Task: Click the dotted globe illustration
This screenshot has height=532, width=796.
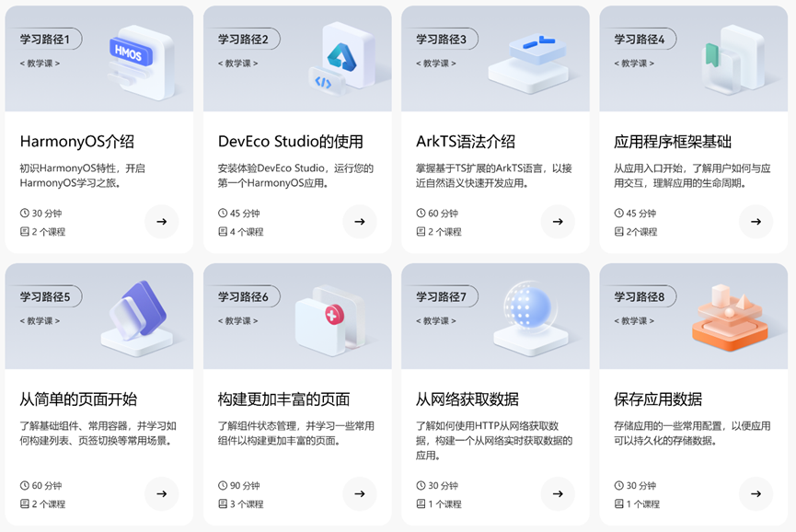Action: (x=530, y=318)
